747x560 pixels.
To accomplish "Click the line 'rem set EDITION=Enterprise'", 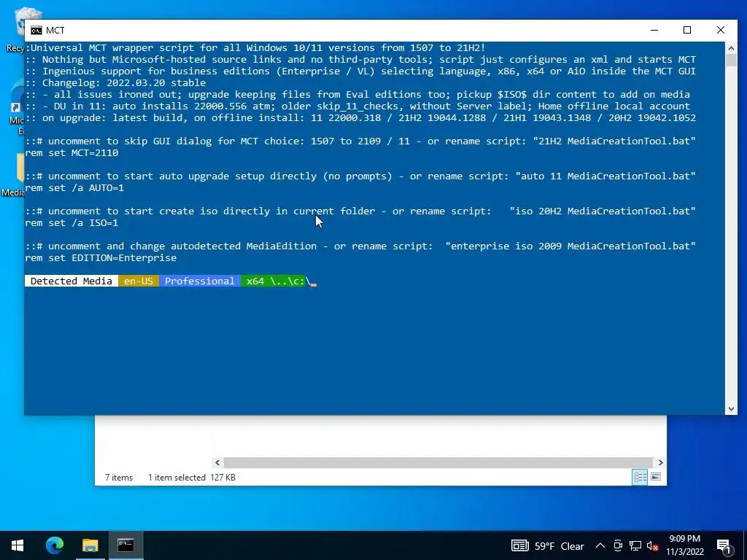I will (x=101, y=257).
